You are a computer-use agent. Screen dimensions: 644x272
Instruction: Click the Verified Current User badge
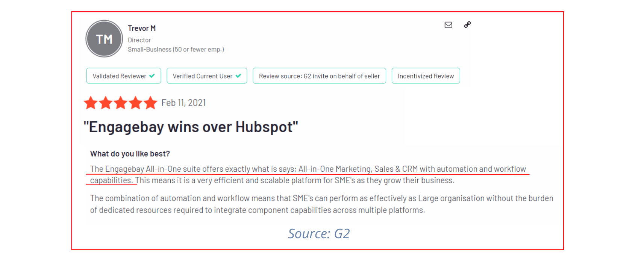(x=207, y=76)
